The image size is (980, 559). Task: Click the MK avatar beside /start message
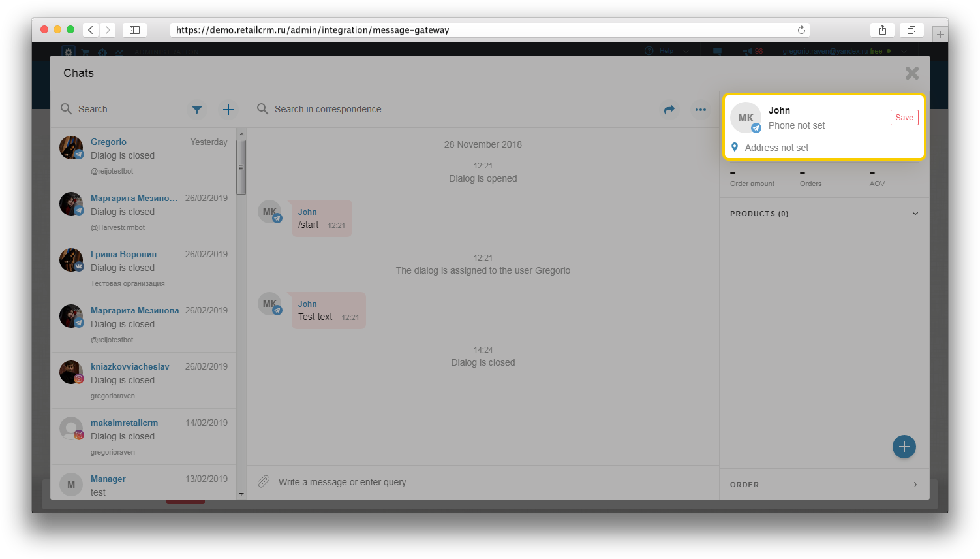coord(269,212)
